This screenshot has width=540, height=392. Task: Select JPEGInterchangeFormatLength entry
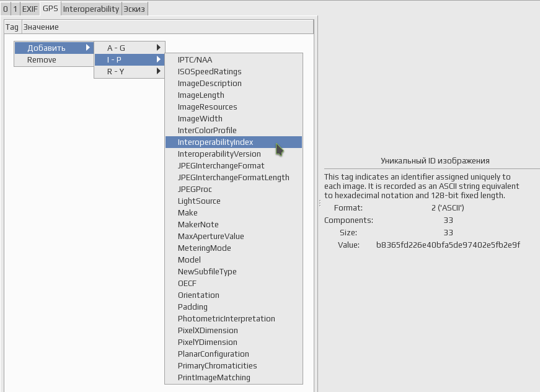(x=234, y=178)
